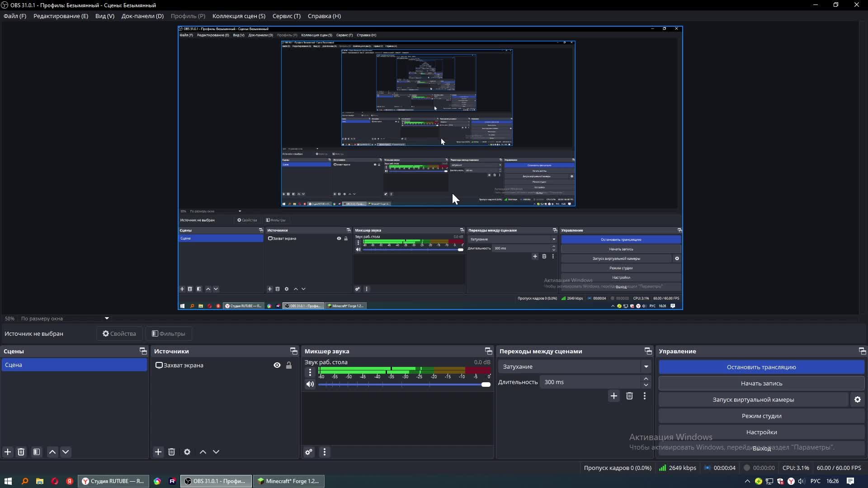Move scene down arrow
Screen dimensions: 868x488
(x=66, y=452)
